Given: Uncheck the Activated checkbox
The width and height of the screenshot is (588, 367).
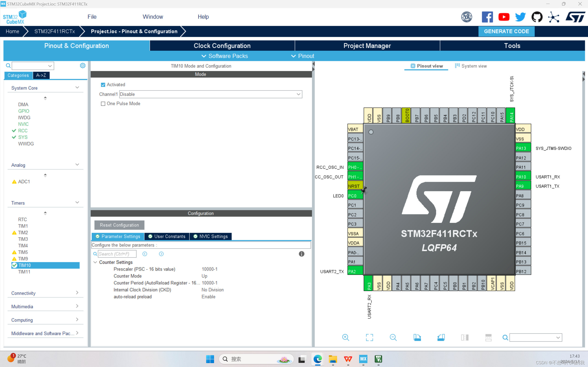Looking at the screenshot, I should point(103,85).
